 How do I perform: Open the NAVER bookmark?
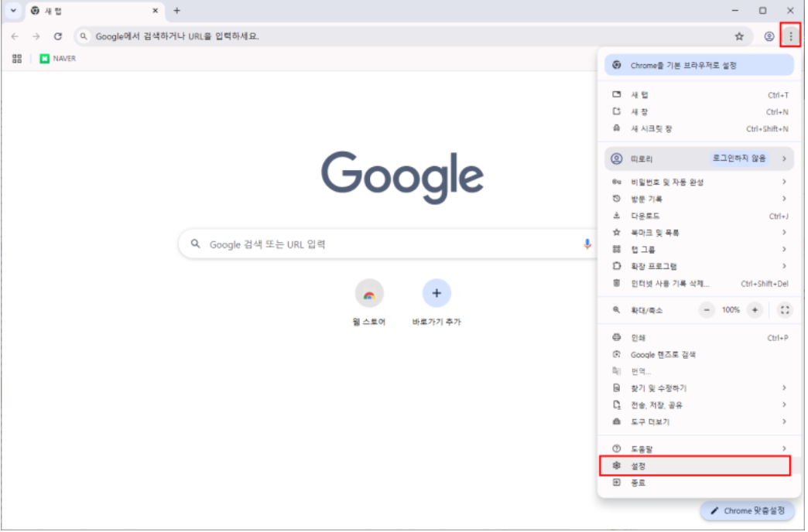tap(58, 59)
